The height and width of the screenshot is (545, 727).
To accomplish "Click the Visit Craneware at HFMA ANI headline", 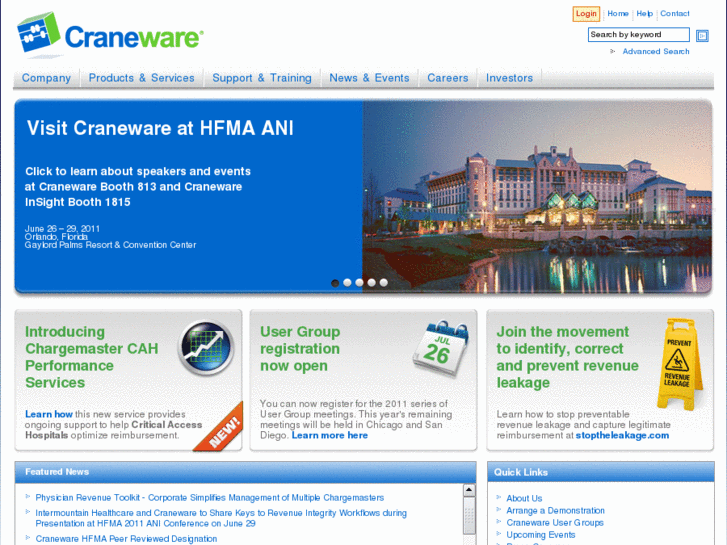I will tap(160, 128).
